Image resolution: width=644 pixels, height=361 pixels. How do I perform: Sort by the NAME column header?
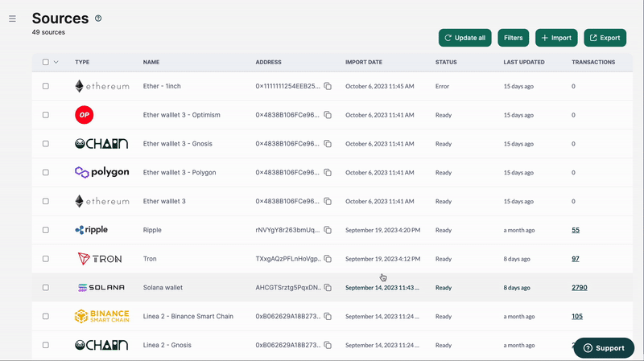[x=151, y=62]
